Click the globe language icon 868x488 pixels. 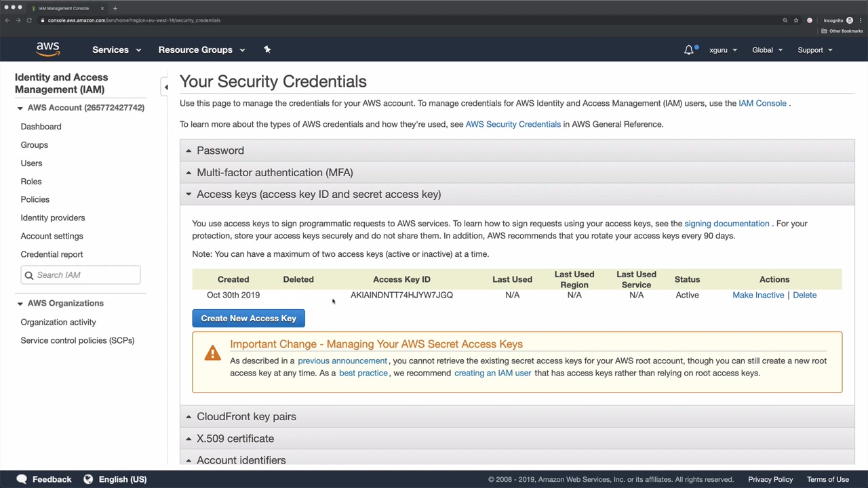coord(88,479)
